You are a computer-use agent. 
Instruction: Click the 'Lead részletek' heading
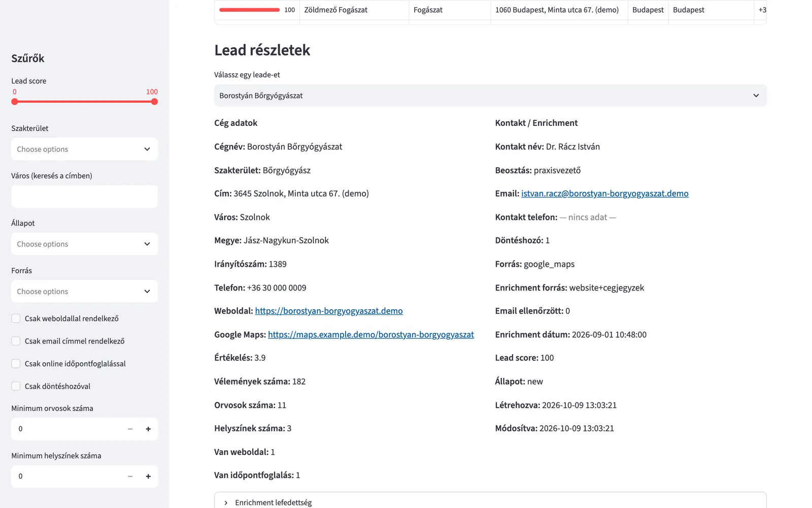click(262, 50)
